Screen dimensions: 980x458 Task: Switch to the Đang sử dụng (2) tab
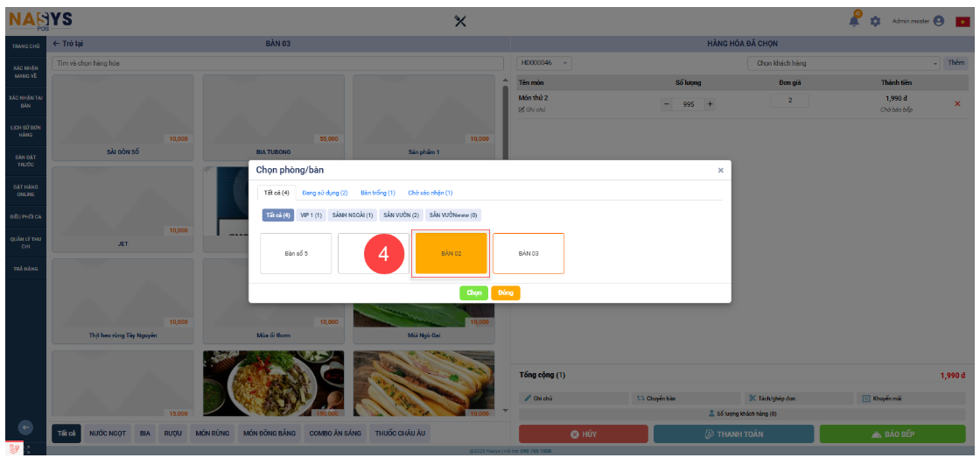pyautogui.click(x=325, y=193)
